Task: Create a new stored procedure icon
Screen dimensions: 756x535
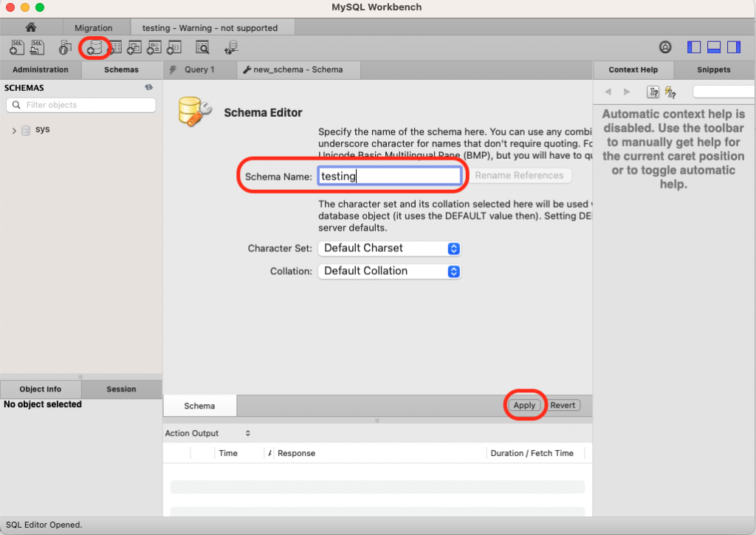Action: coord(154,48)
